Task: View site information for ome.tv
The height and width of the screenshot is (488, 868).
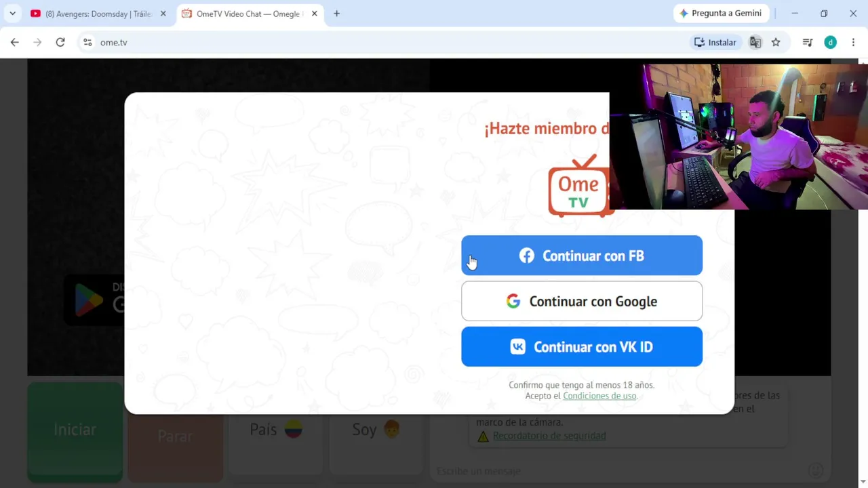Action: pyautogui.click(x=87, y=42)
